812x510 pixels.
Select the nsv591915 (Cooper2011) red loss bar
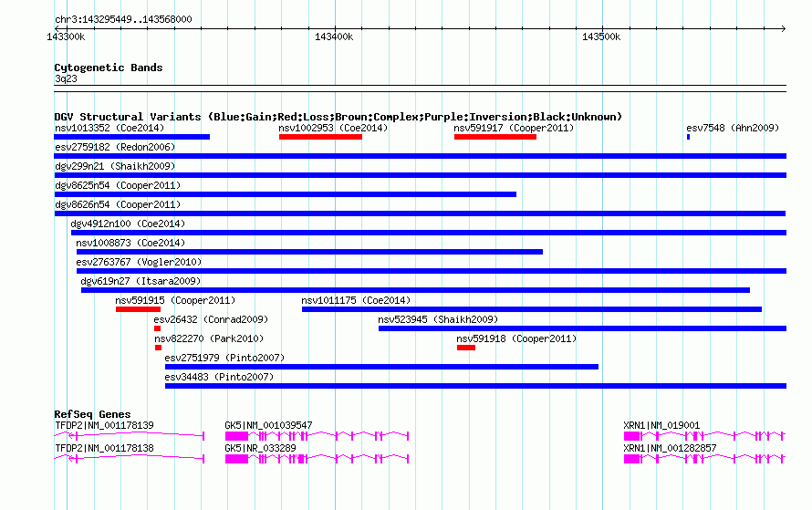coord(139,309)
